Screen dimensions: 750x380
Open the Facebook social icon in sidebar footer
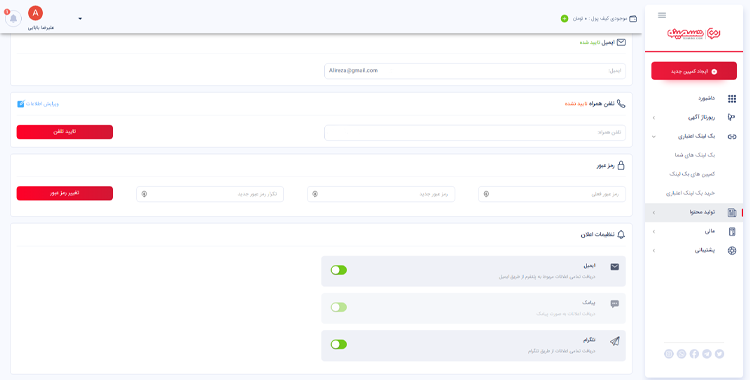click(x=694, y=354)
